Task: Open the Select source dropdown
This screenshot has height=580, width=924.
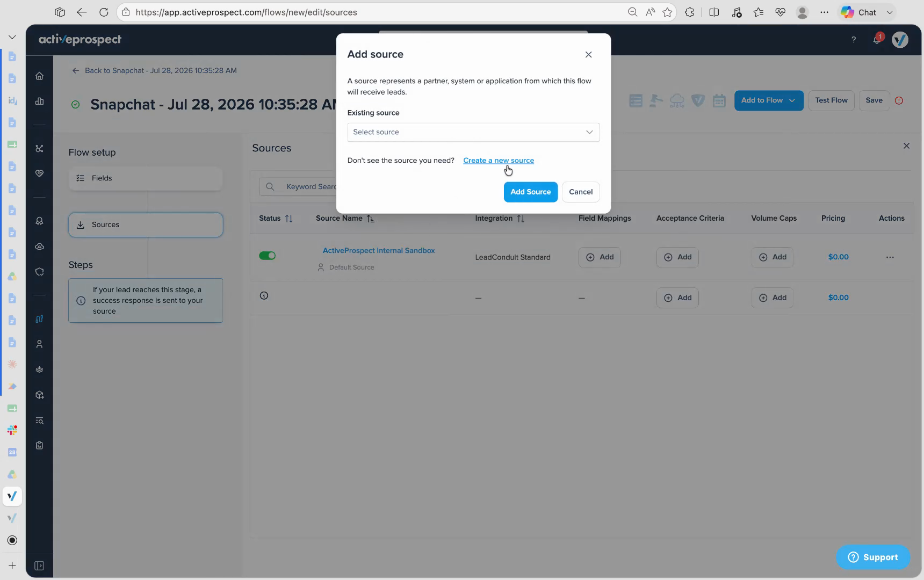Action: (x=473, y=132)
